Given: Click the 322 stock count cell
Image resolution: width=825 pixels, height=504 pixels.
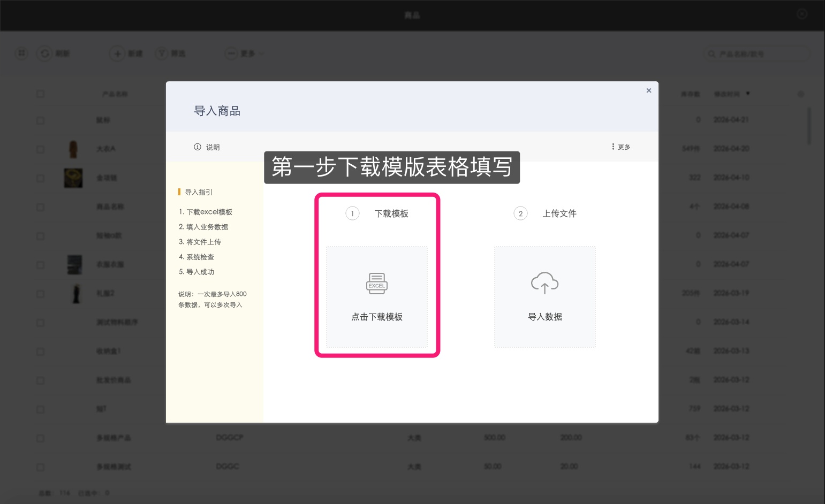Looking at the screenshot, I should (x=694, y=178).
